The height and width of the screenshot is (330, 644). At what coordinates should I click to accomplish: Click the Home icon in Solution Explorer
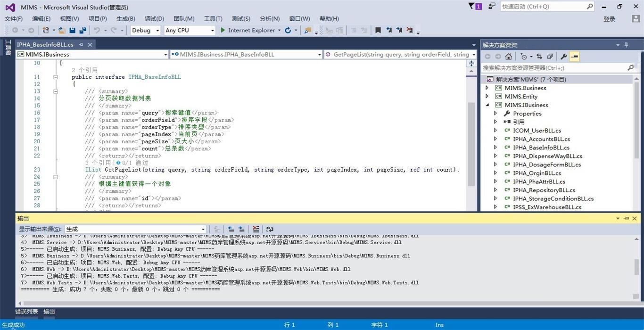(x=508, y=56)
